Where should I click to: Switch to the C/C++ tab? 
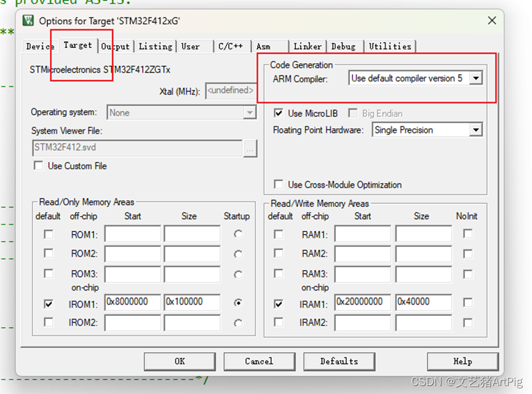231,47
